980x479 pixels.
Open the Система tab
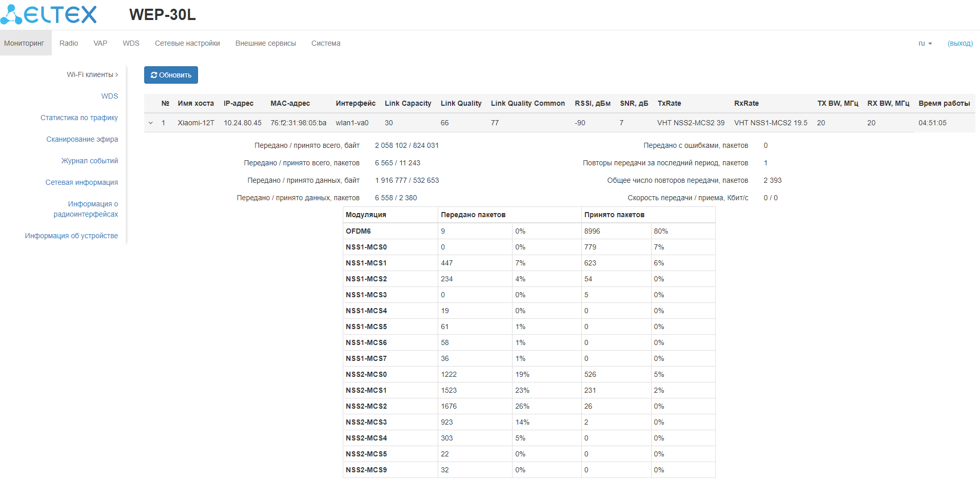click(326, 44)
